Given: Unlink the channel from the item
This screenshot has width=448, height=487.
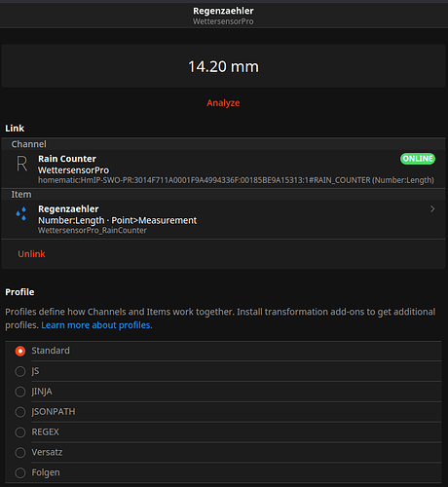Looking at the screenshot, I should point(31,254).
